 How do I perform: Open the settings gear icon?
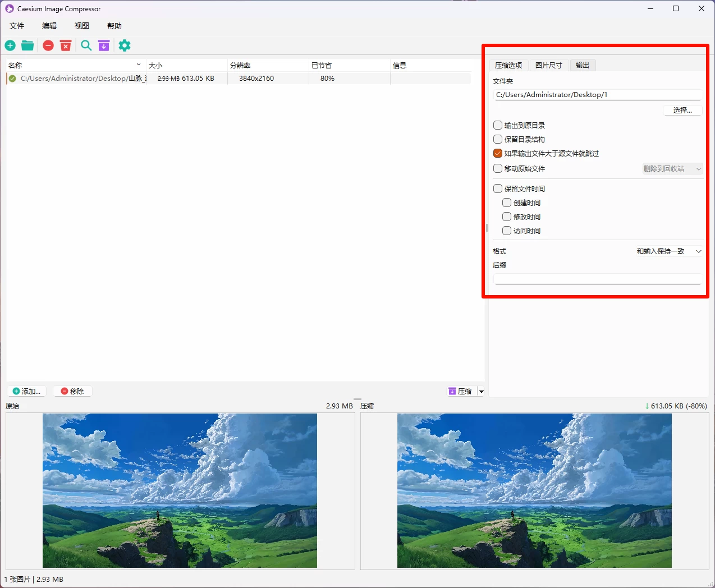click(124, 45)
